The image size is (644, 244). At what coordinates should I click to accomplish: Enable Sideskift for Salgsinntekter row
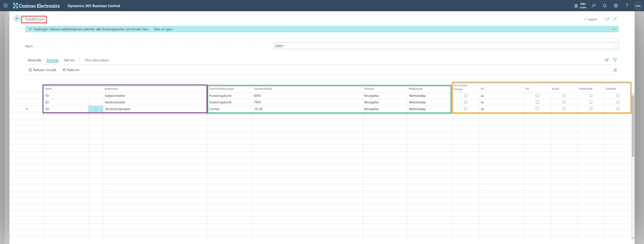(x=618, y=96)
